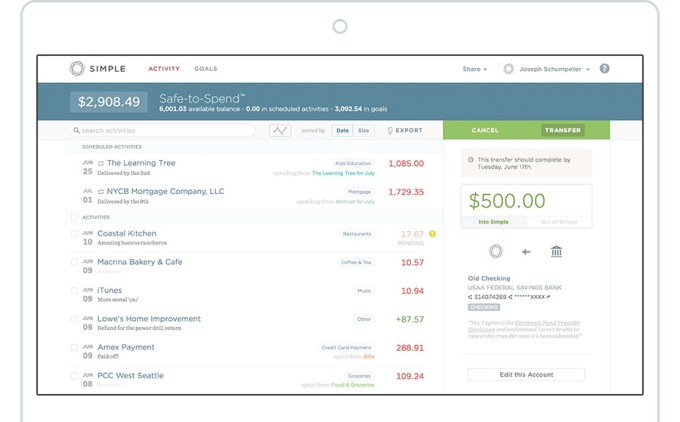Open the Lowe's Home Improvement transaction
The image size is (680, 422).
(149, 319)
